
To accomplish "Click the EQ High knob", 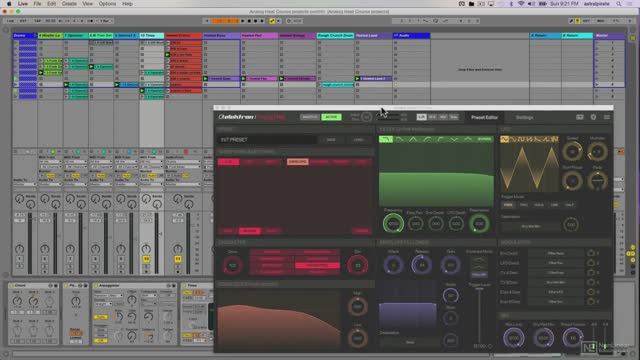I will click(358, 307).
